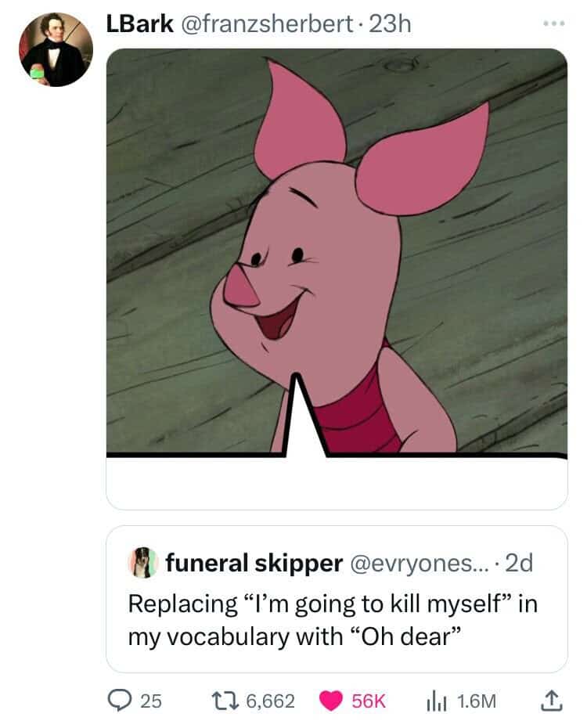Open the funeral skipper display name
587x728 pixels.
click(x=254, y=563)
